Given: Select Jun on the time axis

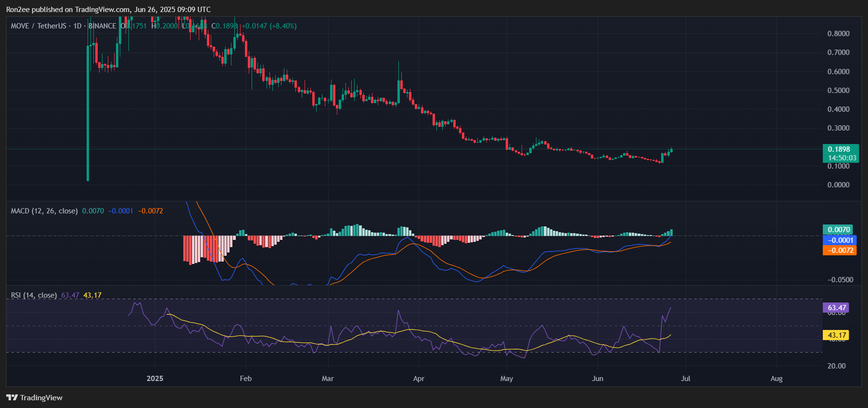Looking at the screenshot, I should pyautogui.click(x=598, y=379).
